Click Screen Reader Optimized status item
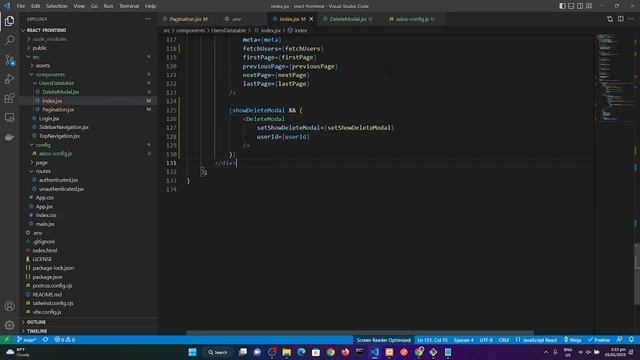This screenshot has height=360, width=640. (x=383, y=340)
